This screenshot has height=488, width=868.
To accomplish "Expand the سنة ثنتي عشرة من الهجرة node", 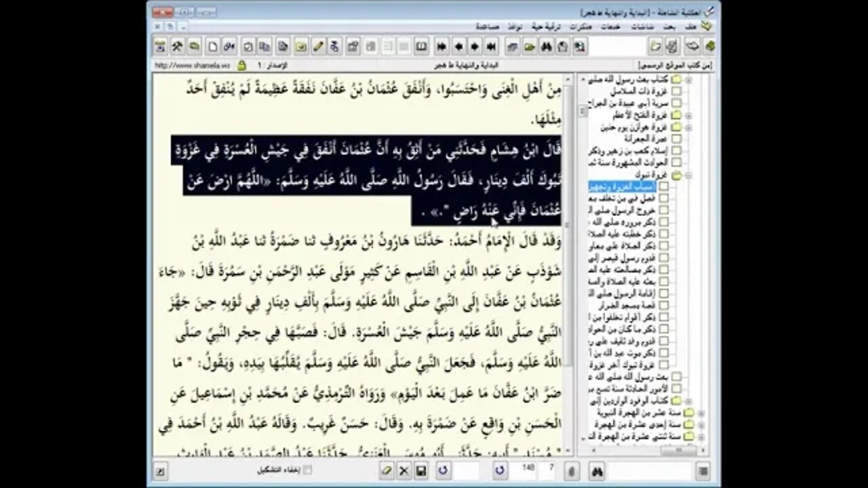I will (x=702, y=436).
